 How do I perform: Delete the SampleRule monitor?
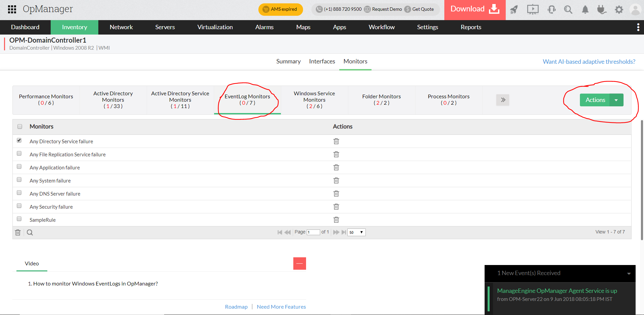point(336,220)
